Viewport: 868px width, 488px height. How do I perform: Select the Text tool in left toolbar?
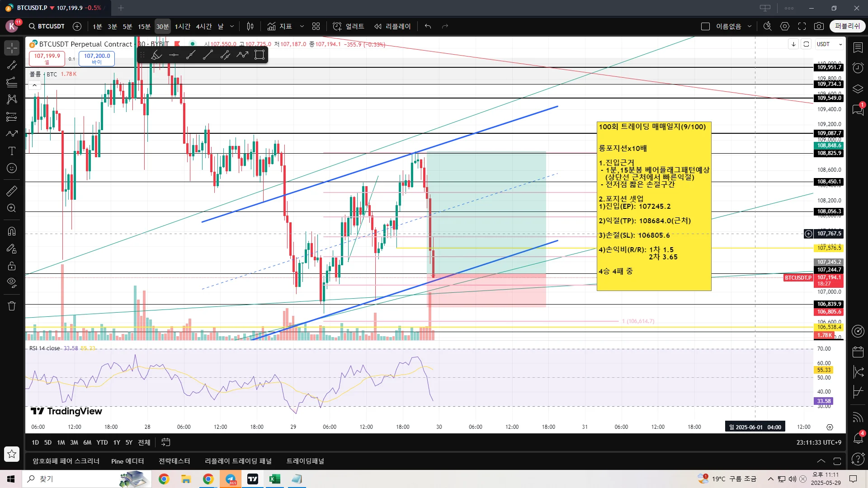coord(12,151)
